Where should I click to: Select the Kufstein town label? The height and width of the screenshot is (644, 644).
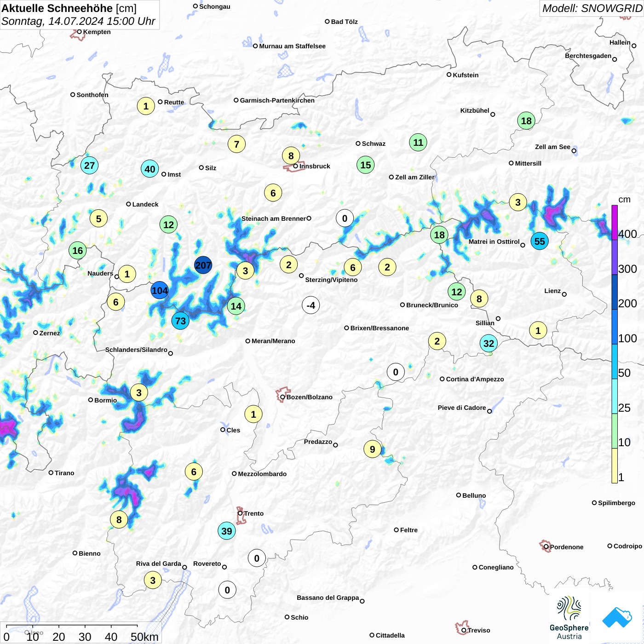pos(466,75)
